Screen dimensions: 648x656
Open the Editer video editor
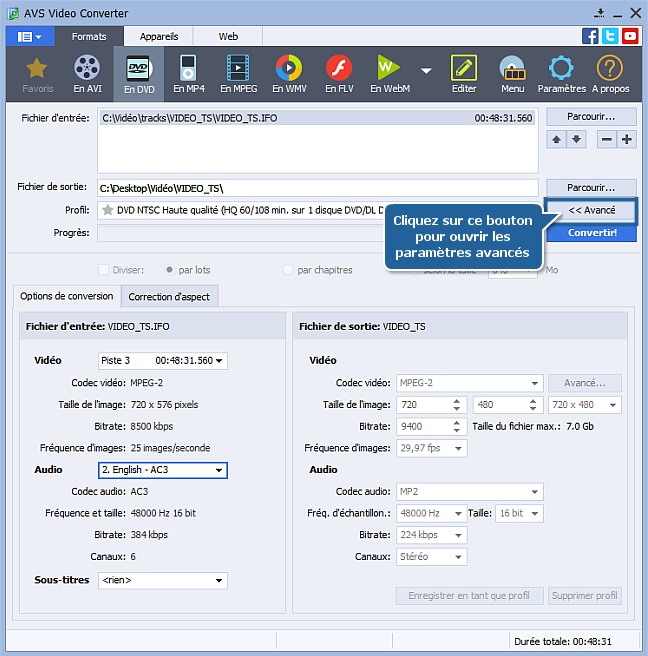click(463, 74)
